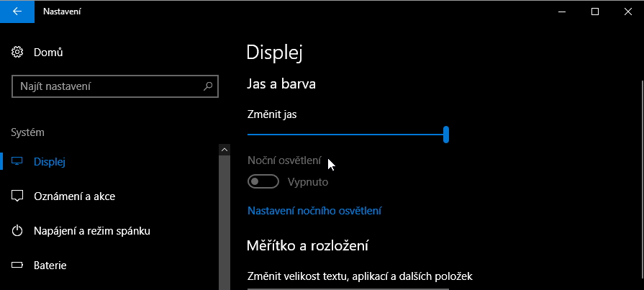The height and width of the screenshot is (290, 644).
Task: Click the Najít nastavení search field
Action: [x=108, y=86]
